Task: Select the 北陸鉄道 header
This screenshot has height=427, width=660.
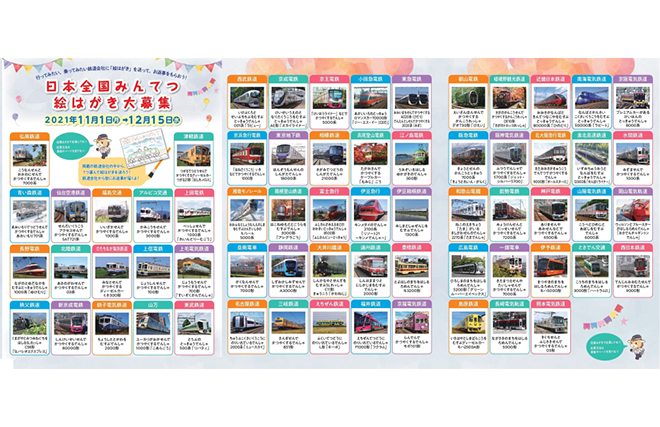Action: point(71,249)
